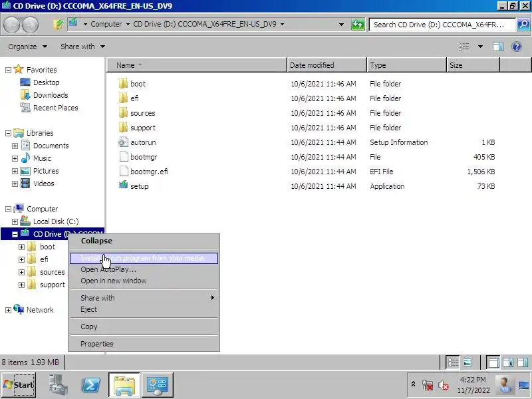Select the bootmgr file icon
532x399 pixels.
click(124, 156)
